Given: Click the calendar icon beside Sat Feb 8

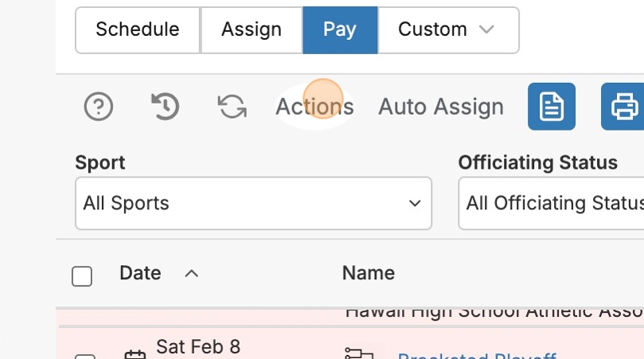Looking at the screenshot, I should pyautogui.click(x=136, y=354).
